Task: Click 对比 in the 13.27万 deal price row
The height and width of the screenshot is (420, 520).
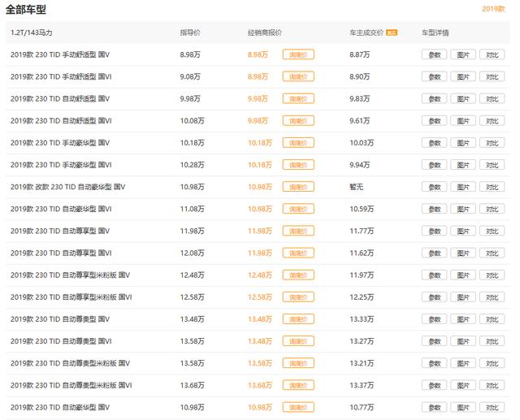Action: tap(492, 341)
